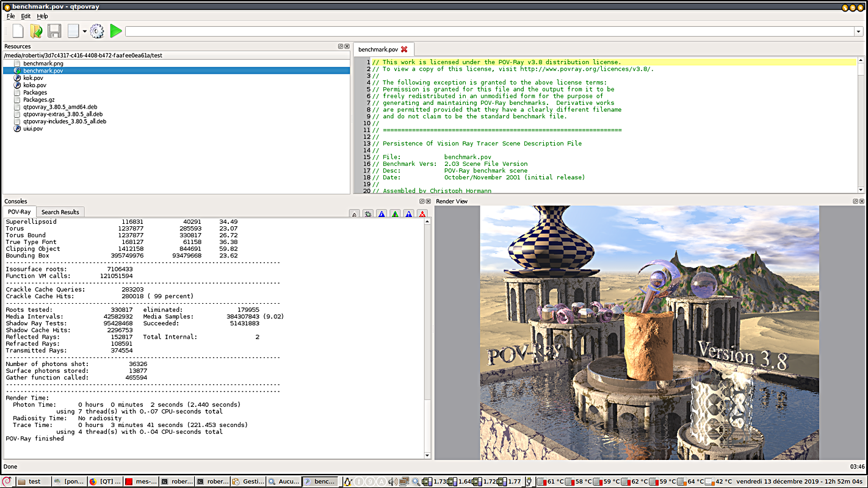Screen dimensions: 868x488
Task: Select the Packages file in Resources
Action: (35, 93)
